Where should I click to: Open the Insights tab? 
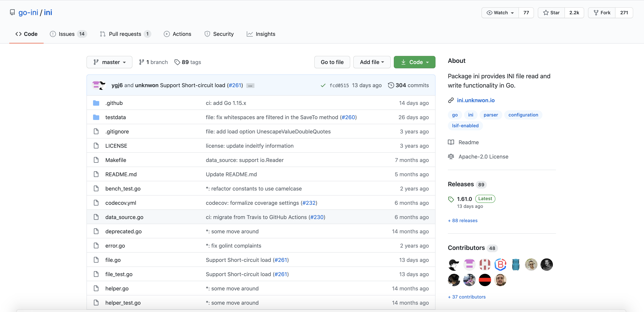[261, 34]
